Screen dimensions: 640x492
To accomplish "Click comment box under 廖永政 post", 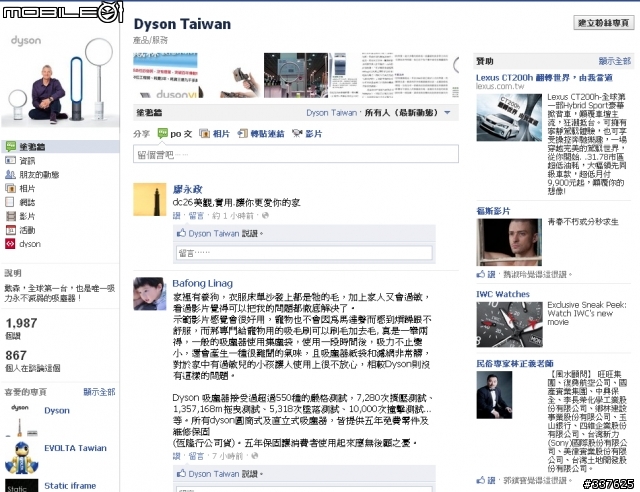I will pos(304,253).
